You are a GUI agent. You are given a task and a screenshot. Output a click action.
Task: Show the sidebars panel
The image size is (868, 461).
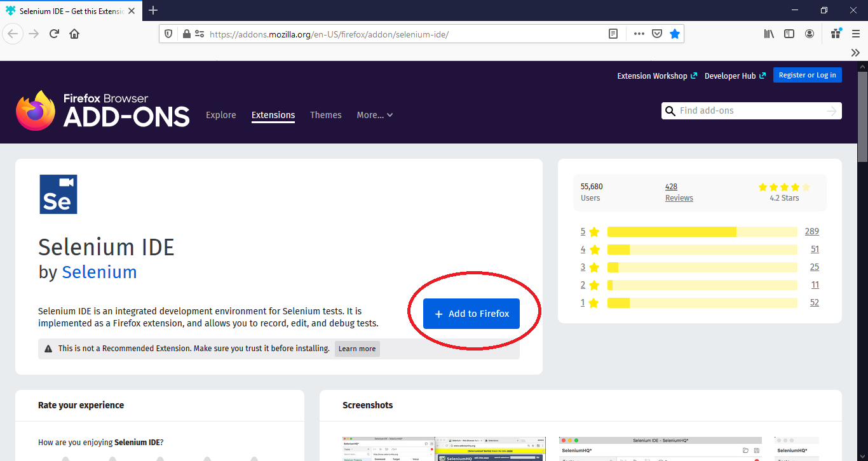point(789,34)
